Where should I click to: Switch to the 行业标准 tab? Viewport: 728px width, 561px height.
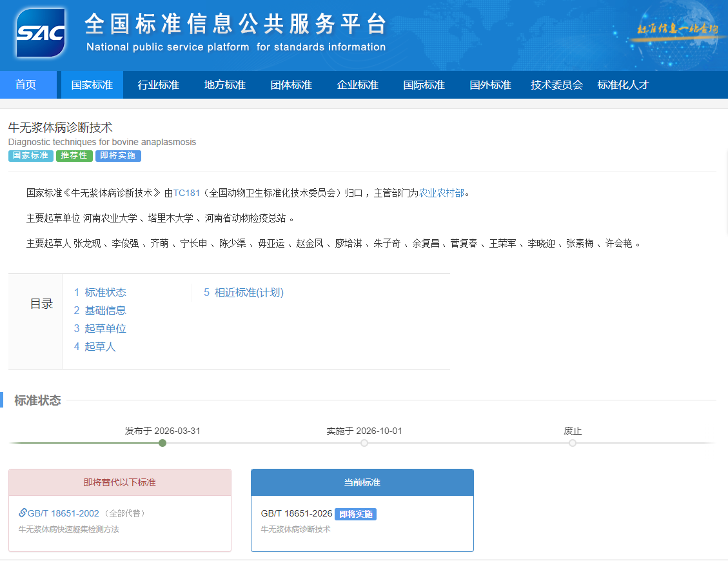[x=158, y=85]
